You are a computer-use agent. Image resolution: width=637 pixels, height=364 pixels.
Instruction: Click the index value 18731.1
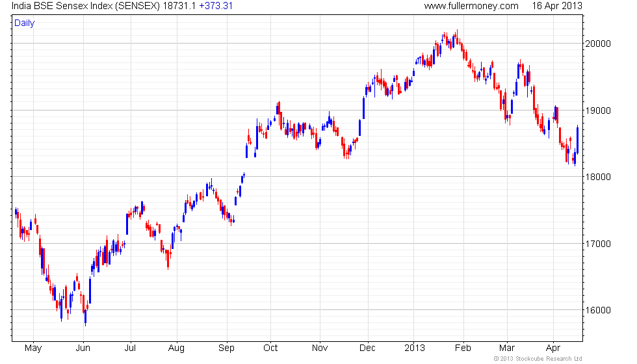tap(179, 6)
